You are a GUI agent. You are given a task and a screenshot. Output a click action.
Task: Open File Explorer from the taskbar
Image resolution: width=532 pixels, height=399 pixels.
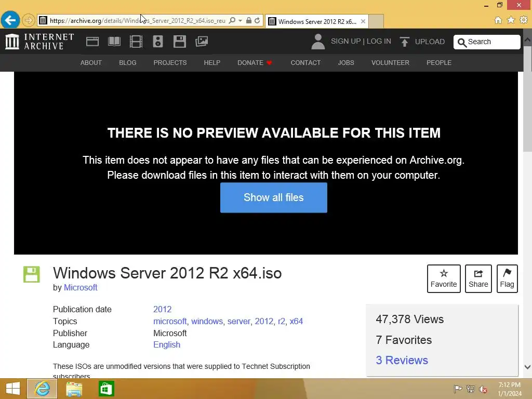pos(74,389)
